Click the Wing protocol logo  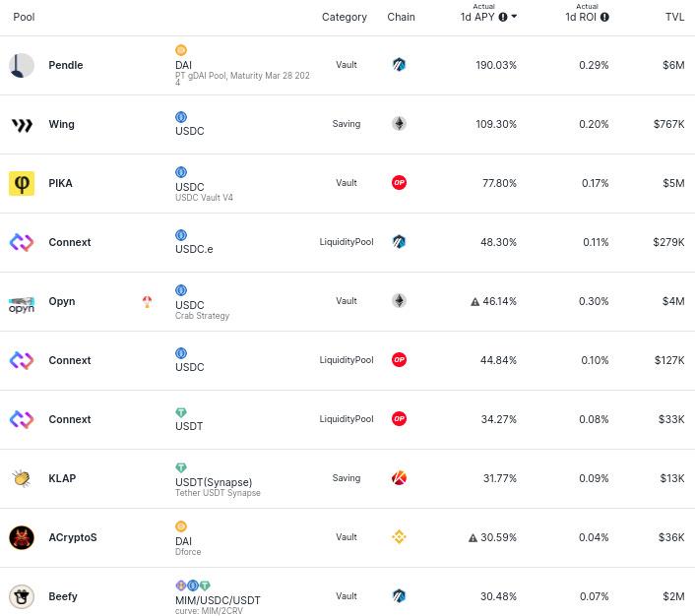point(22,124)
